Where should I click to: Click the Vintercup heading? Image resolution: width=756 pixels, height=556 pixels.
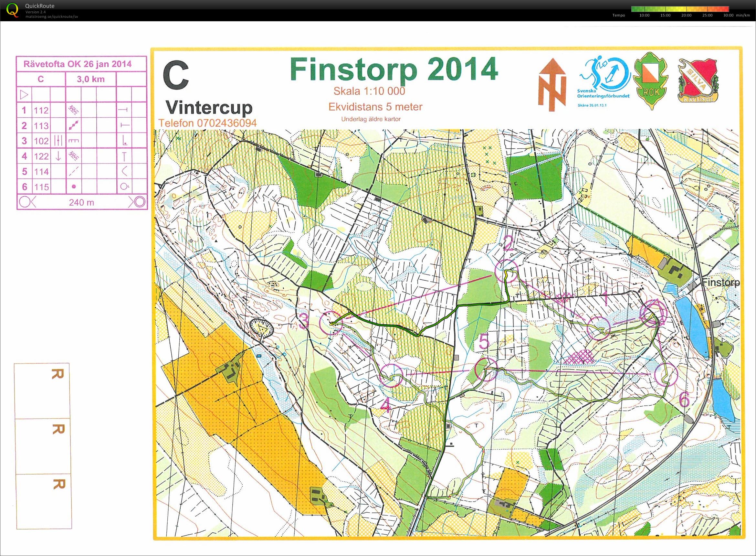tap(209, 108)
